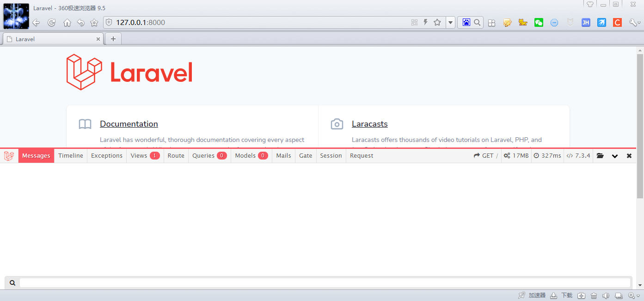Viewport: 644px width, 301px height.
Task: Open the wrench tools menu dropdown
Action: pyautogui.click(x=635, y=23)
